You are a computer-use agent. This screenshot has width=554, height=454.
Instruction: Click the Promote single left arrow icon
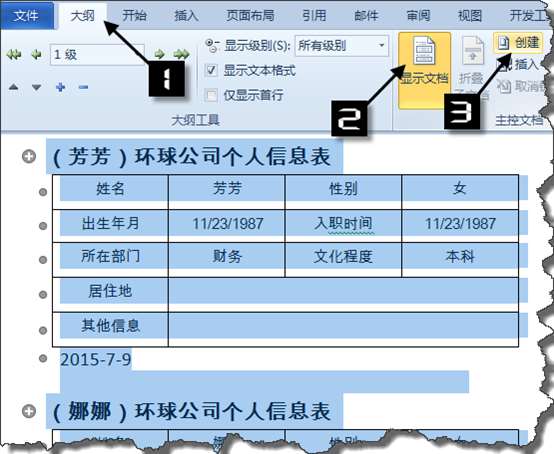point(36,55)
